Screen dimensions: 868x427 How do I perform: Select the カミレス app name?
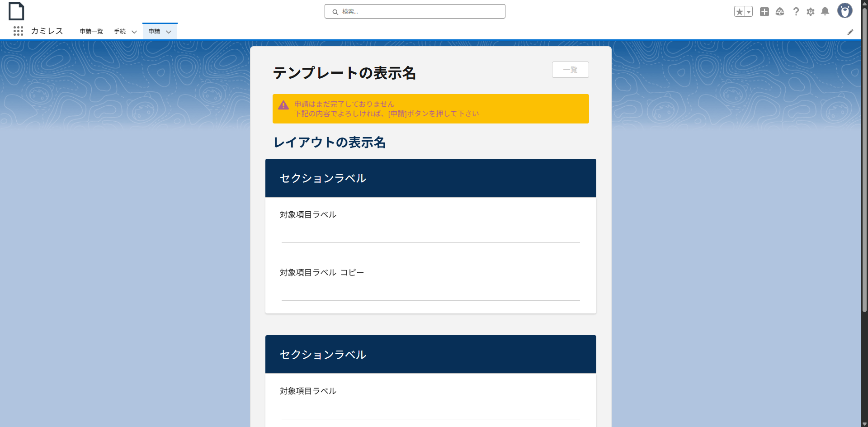(x=47, y=31)
